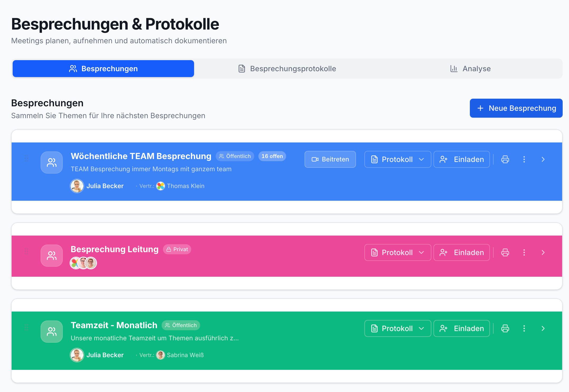Switch to the Besprechungen tab
This screenshot has width=569, height=392.
[103, 69]
